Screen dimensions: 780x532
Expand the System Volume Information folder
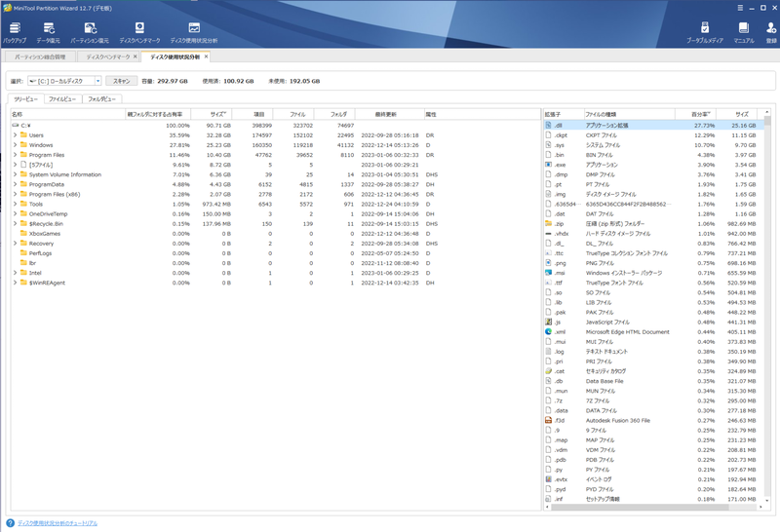[x=15, y=174]
